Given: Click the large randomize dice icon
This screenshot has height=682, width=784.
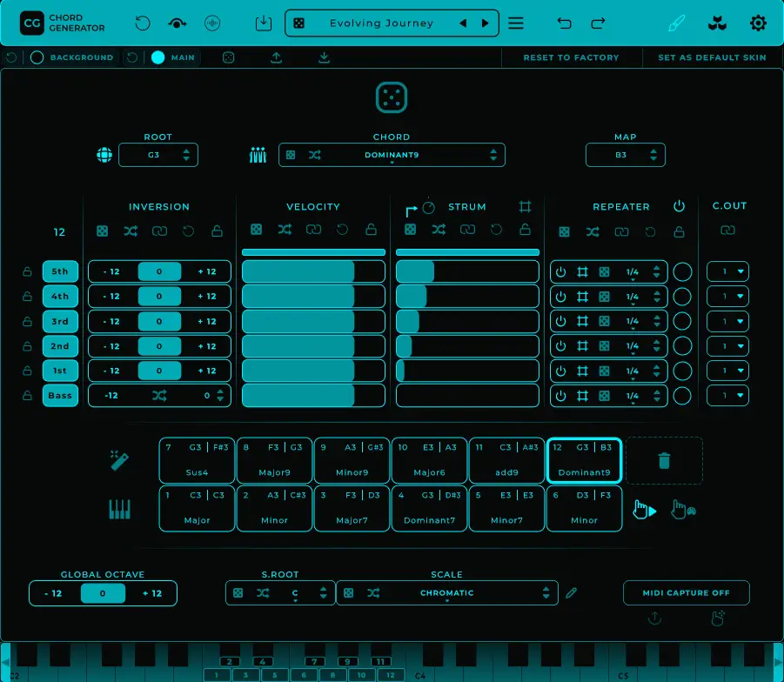Looking at the screenshot, I should (392, 97).
